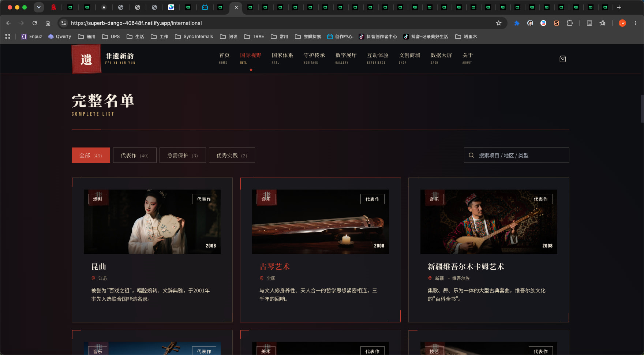Open a new browser tab
Image resolution: width=644 pixels, height=355 pixels.
point(619,7)
